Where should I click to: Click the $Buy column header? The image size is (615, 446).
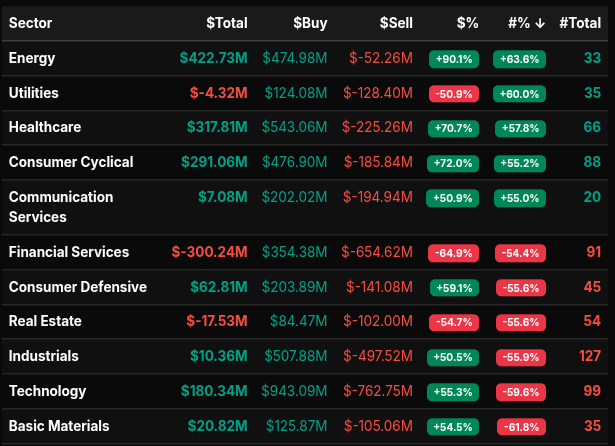[310, 22]
